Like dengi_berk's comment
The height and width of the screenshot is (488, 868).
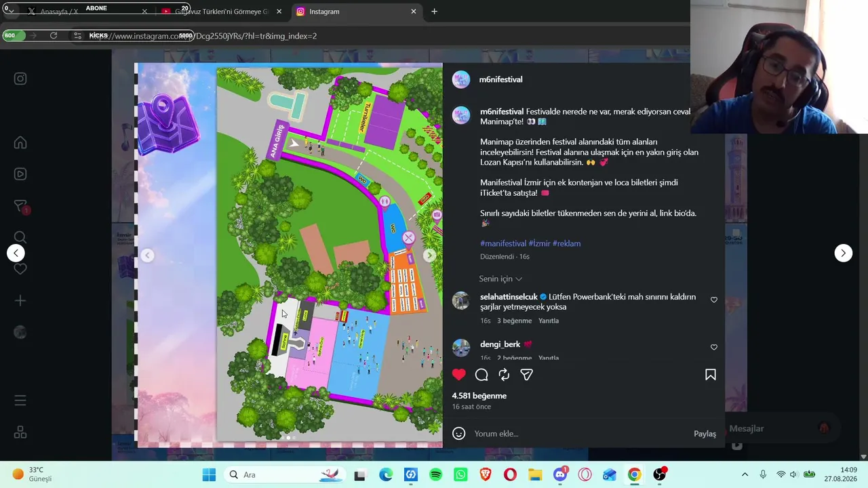(713, 347)
